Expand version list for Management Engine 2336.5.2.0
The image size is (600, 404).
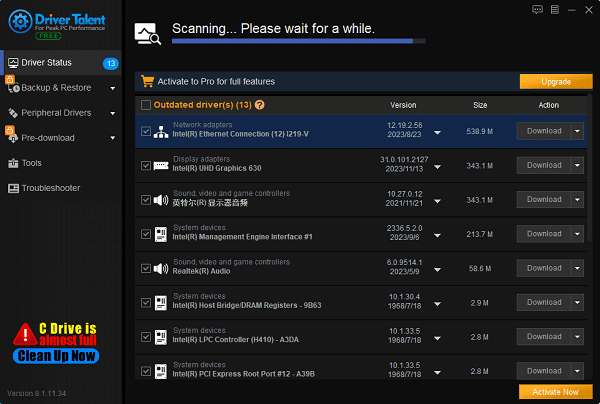(437, 236)
